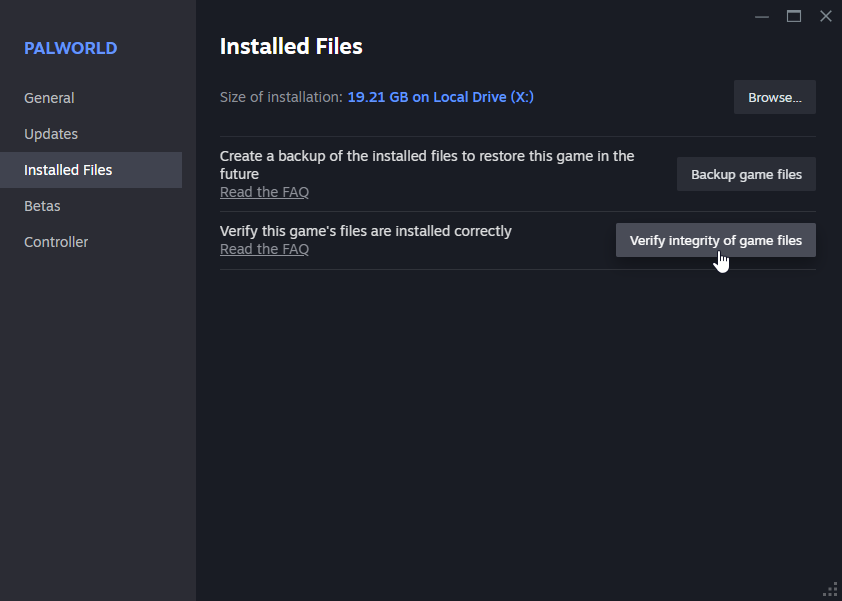Click the Browse... button
The height and width of the screenshot is (601, 842).
[774, 97]
